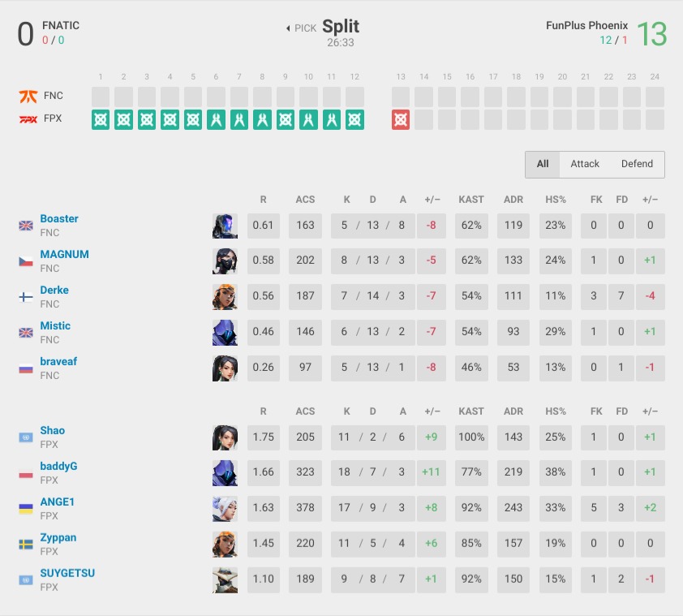The height and width of the screenshot is (616, 683).
Task: Open braveaf's player profile link
Action: coord(58,361)
